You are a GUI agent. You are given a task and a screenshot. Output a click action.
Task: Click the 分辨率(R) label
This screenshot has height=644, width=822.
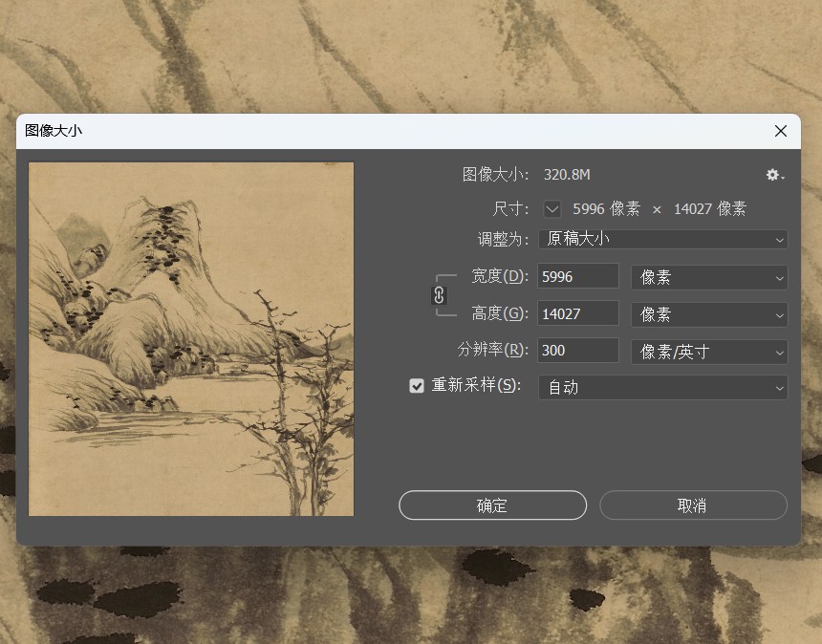click(x=493, y=349)
